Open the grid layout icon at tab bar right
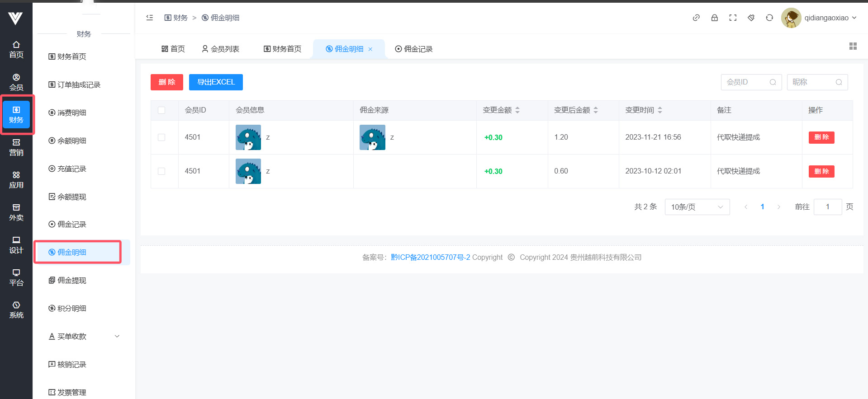The image size is (868, 399). [853, 46]
